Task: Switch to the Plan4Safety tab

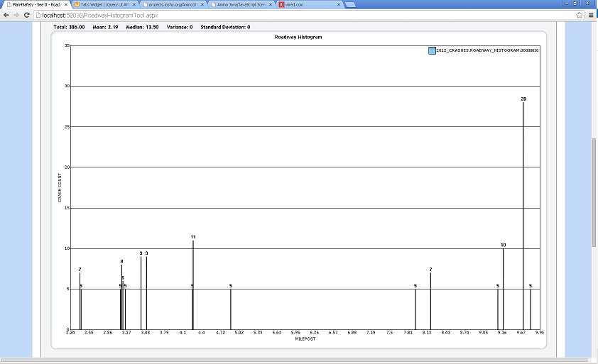Action: pos(36,4)
